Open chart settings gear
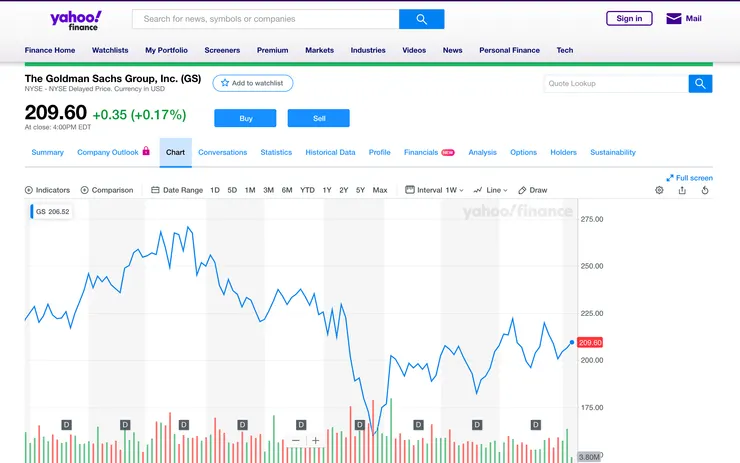740x463 pixels. 659,190
